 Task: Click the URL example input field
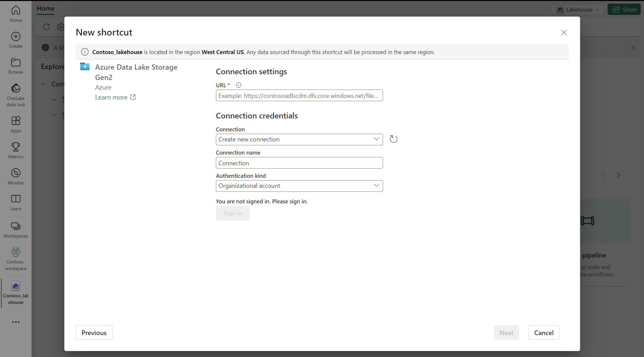pyautogui.click(x=299, y=96)
